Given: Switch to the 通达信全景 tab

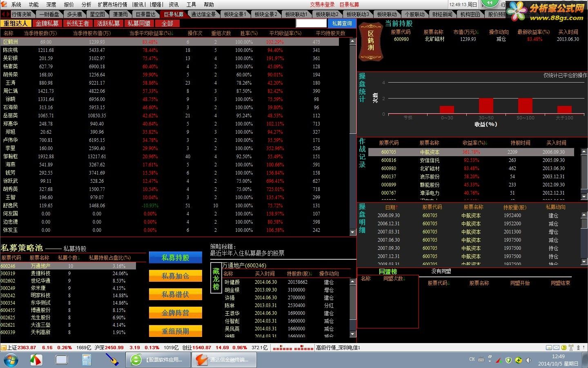Looking at the screenshot, I should point(203,14).
